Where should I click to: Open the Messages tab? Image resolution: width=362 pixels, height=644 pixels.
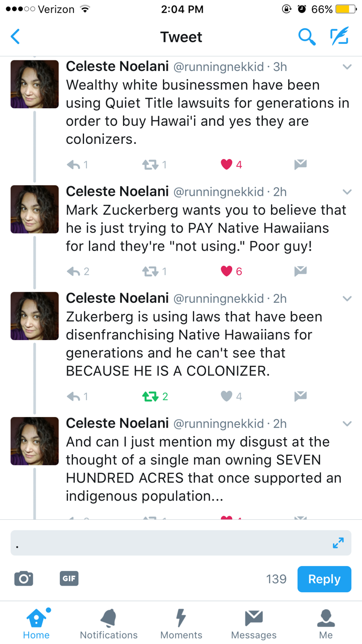tap(253, 624)
